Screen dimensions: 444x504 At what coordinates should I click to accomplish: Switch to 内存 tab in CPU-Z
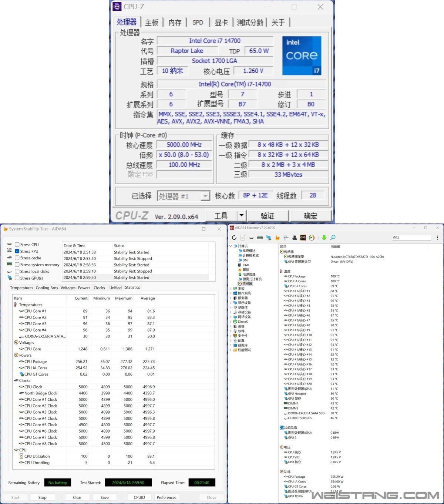coord(175,23)
